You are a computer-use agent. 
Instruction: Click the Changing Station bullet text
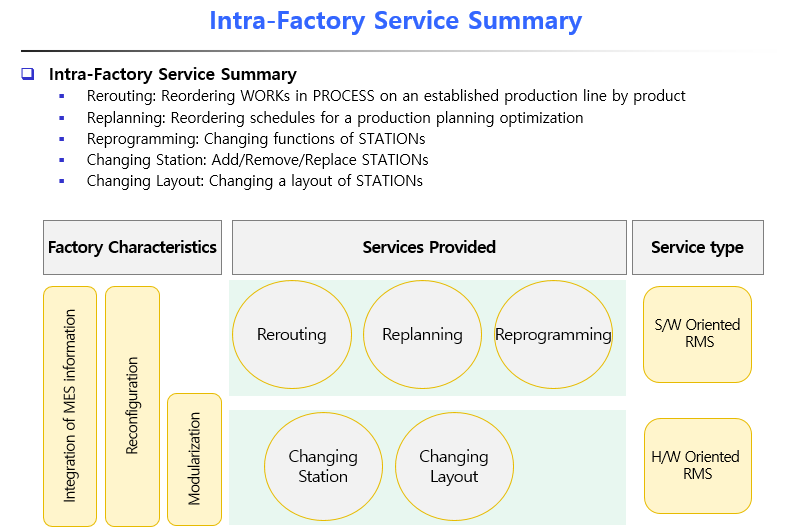(257, 160)
